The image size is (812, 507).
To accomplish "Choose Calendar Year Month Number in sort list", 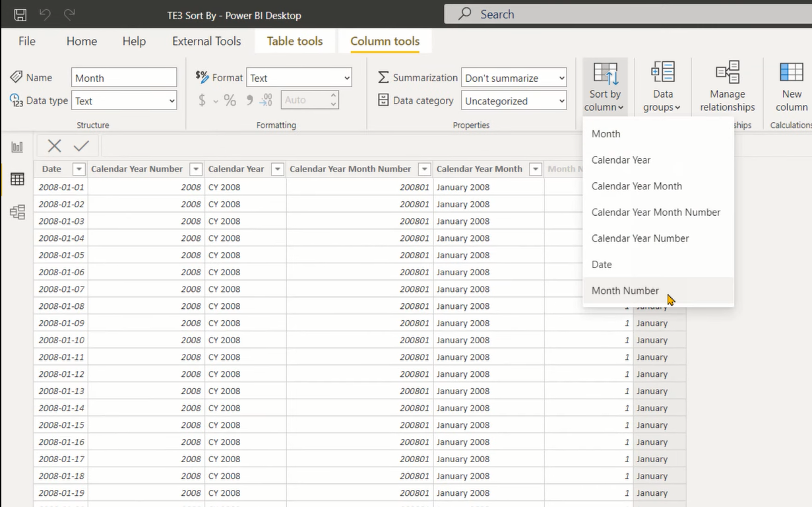I will coord(658,212).
